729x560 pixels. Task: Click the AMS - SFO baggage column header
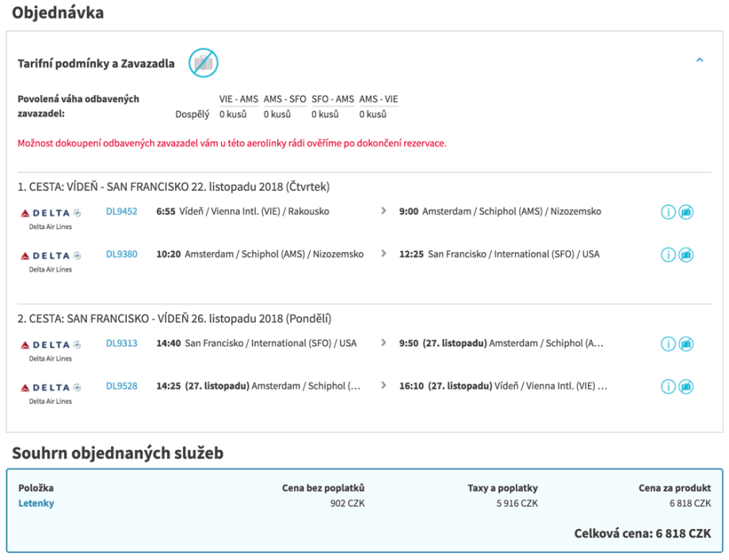coord(284,99)
